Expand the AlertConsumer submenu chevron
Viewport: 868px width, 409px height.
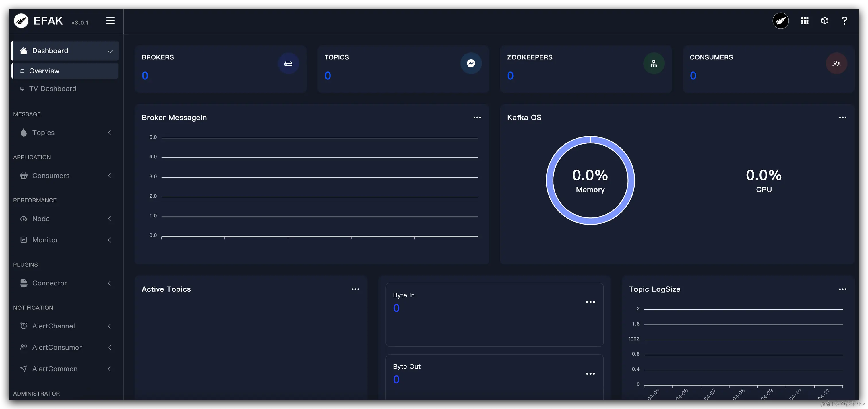[109, 347]
